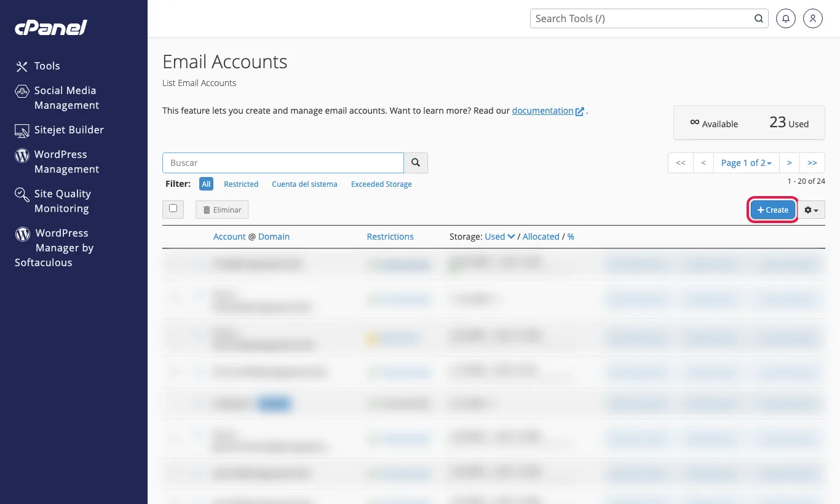
Task: Click the Eliminar button
Action: pos(222,210)
